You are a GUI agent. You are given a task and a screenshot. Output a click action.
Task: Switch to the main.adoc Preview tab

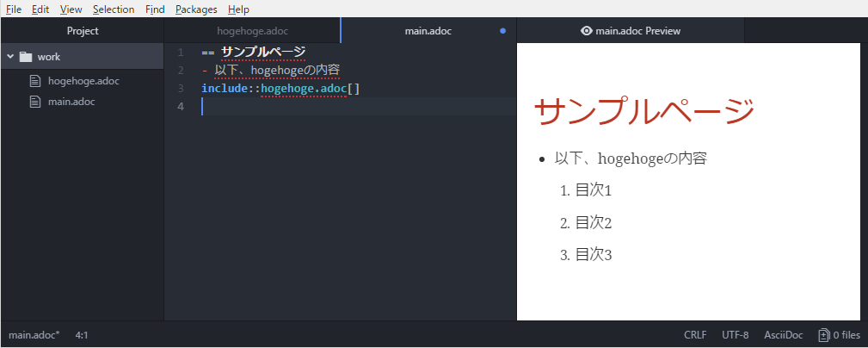(x=631, y=31)
